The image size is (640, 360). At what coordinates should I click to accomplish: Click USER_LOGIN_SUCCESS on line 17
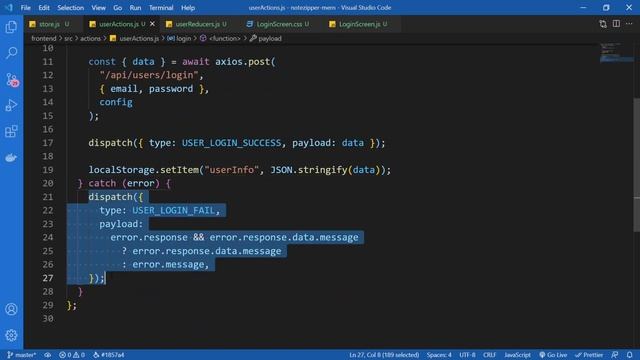(231, 143)
